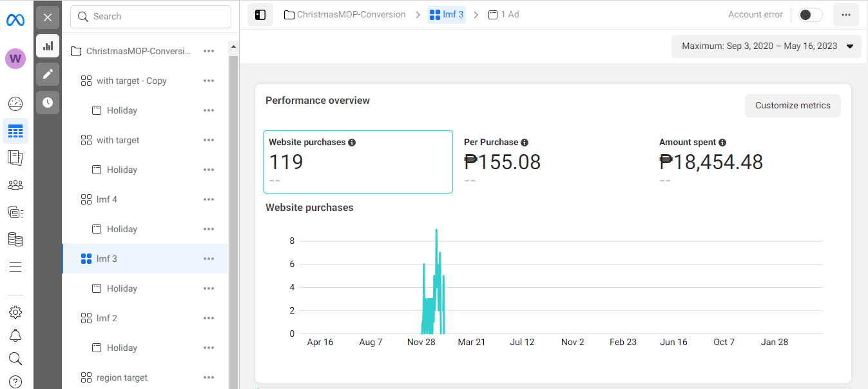Open the Audiences people icon
The height and width of the screenshot is (389, 868).
pos(15,185)
